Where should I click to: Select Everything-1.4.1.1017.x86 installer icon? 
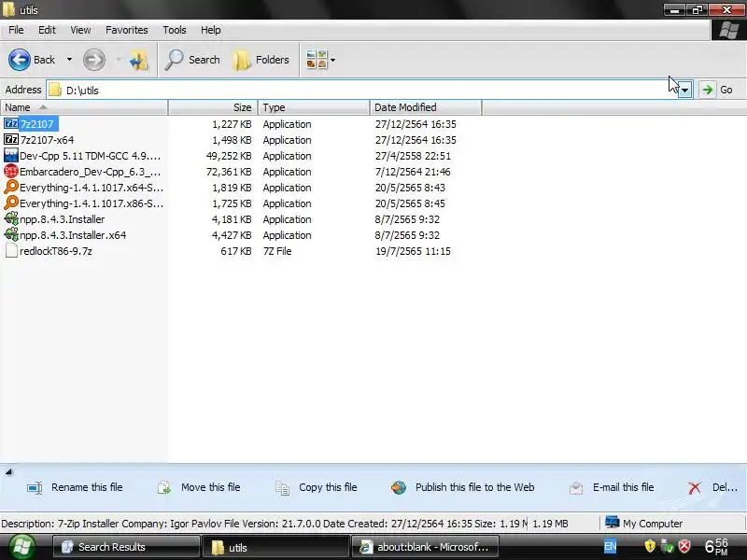coord(11,203)
